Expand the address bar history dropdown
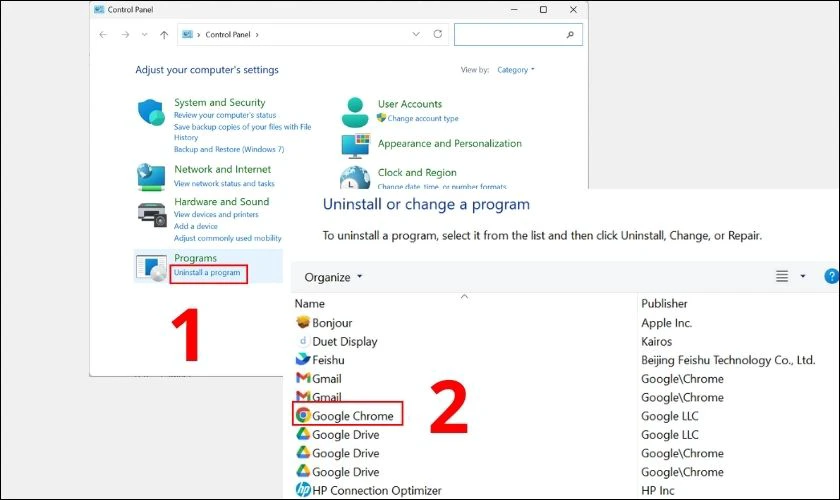840x500 pixels. pyautogui.click(x=416, y=34)
